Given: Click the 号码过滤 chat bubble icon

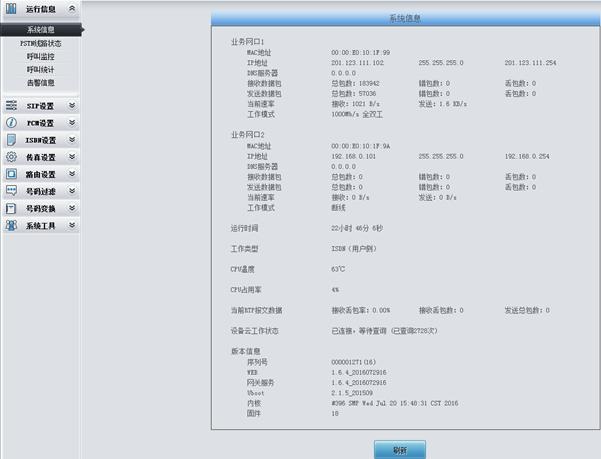Looking at the screenshot, I should point(11,191).
